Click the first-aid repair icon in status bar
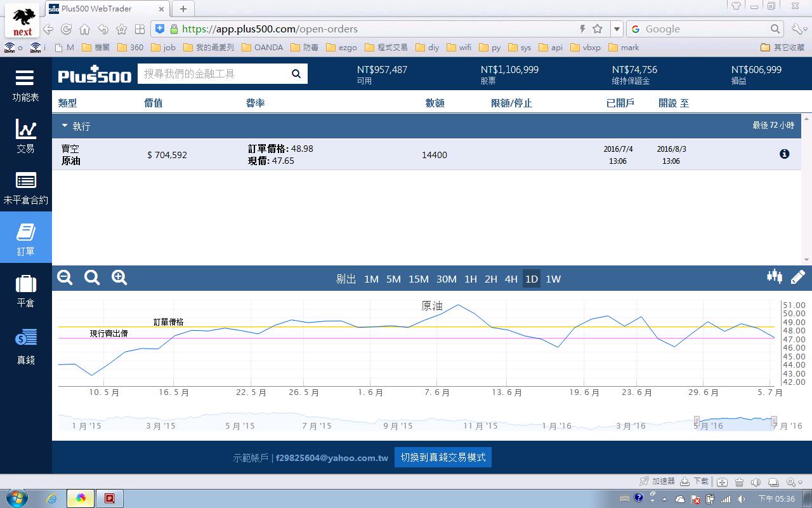812x508 pixels. click(x=723, y=482)
